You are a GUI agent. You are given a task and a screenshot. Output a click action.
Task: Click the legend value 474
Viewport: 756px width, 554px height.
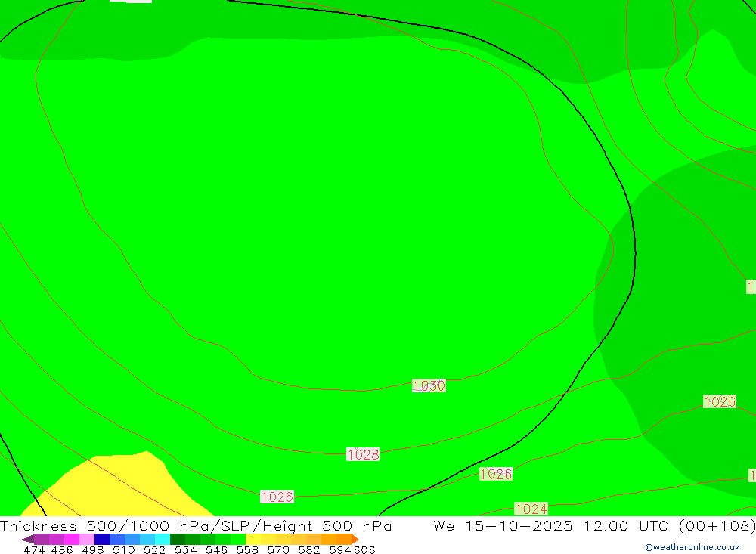pyautogui.click(x=34, y=550)
